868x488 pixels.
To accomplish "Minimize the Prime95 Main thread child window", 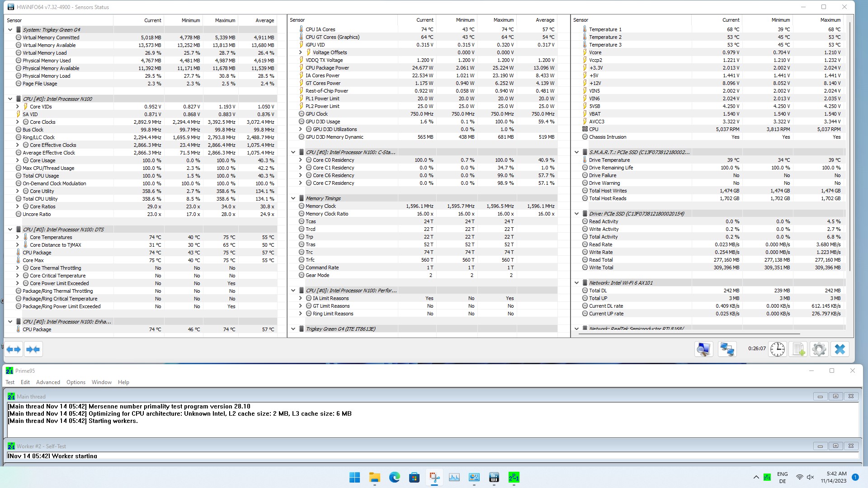I will click(820, 396).
